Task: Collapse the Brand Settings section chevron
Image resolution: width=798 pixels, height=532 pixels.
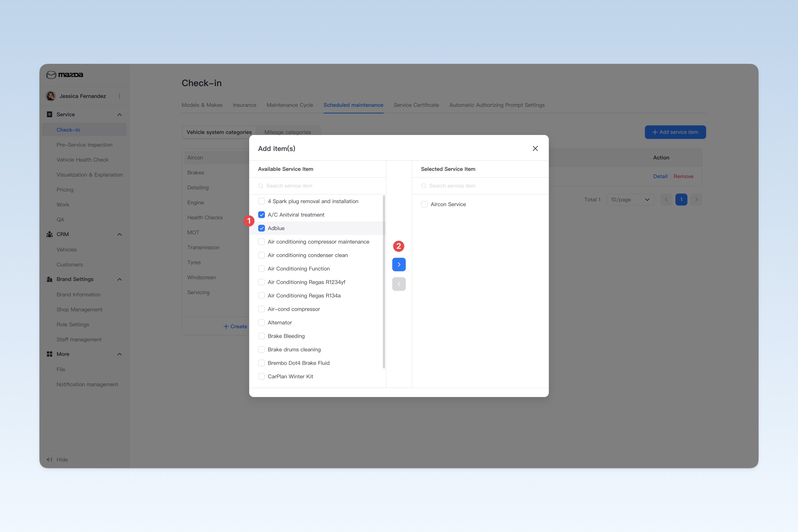Action: [119, 279]
